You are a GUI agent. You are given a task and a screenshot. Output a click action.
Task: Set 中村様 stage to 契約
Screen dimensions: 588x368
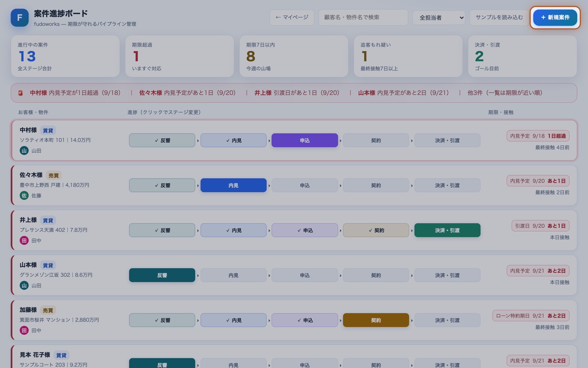[x=376, y=140]
